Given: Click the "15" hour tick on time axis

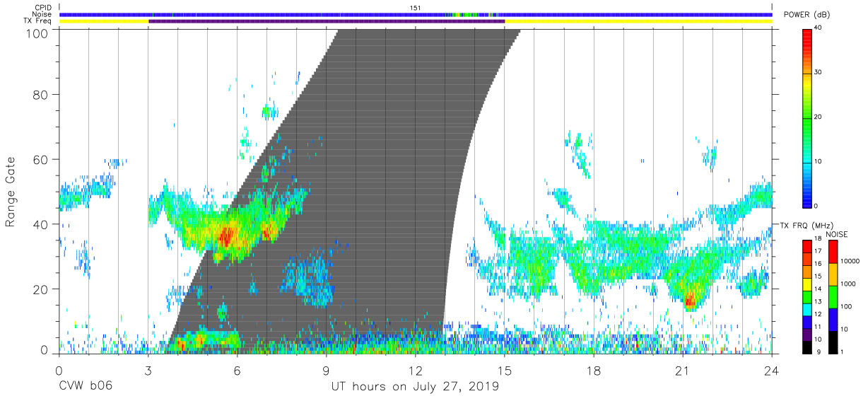Looking at the screenshot, I should [505, 370].
